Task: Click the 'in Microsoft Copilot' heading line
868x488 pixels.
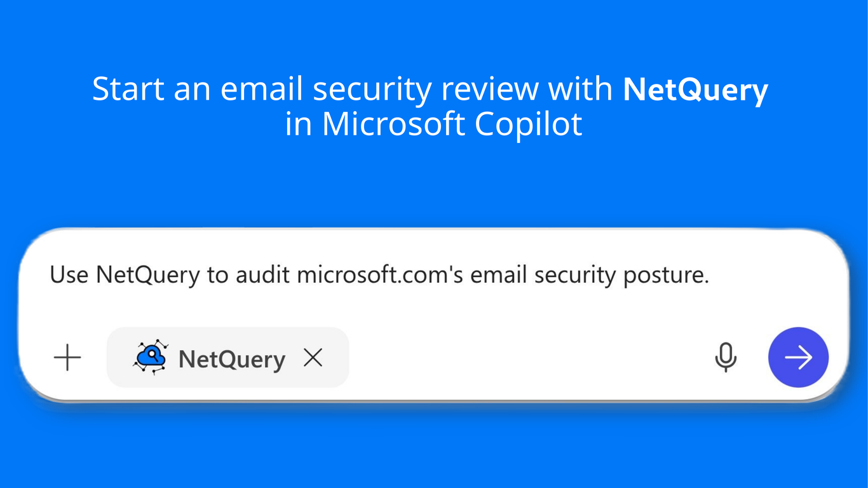Action: tap(433, 124)
